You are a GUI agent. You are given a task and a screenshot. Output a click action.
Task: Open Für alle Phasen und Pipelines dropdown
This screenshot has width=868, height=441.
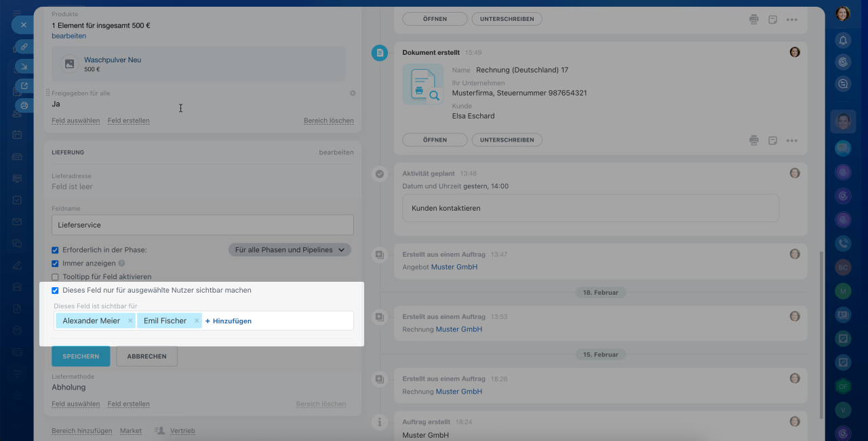point(290,250)
